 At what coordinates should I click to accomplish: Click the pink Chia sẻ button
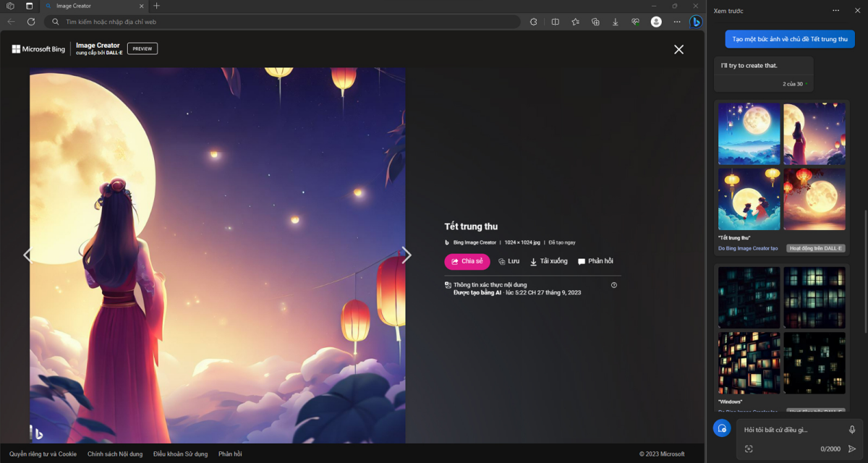[467, 261]
